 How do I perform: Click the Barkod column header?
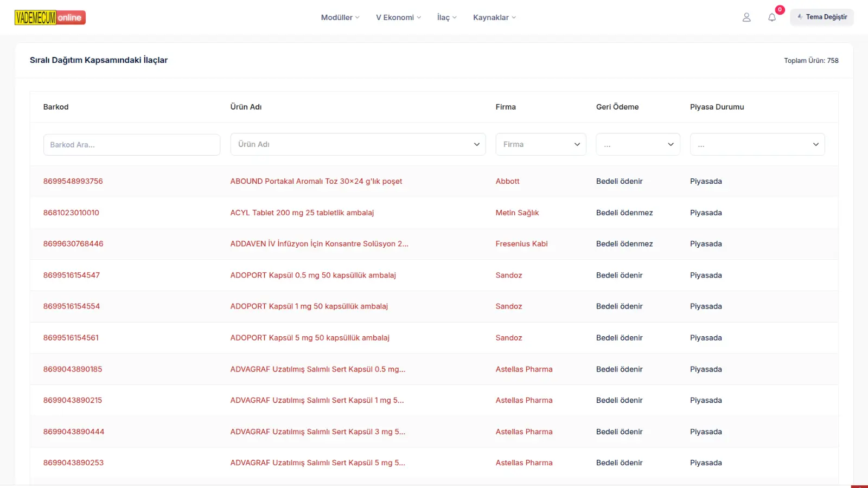point(56,107)
